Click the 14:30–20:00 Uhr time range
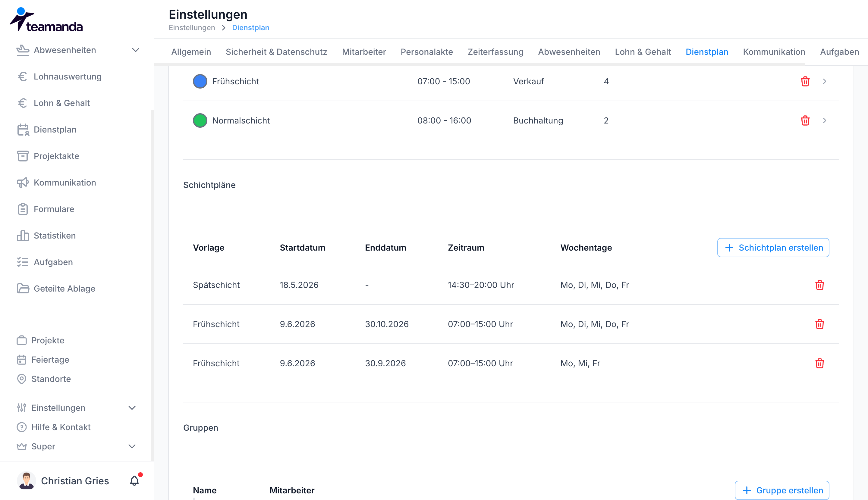 [481, 285]
